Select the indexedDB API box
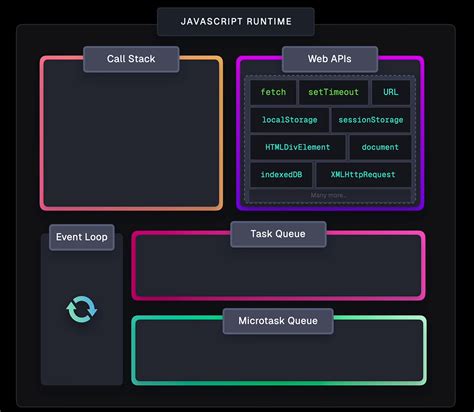This screenshot has height=412, width=474. [281, 174]
